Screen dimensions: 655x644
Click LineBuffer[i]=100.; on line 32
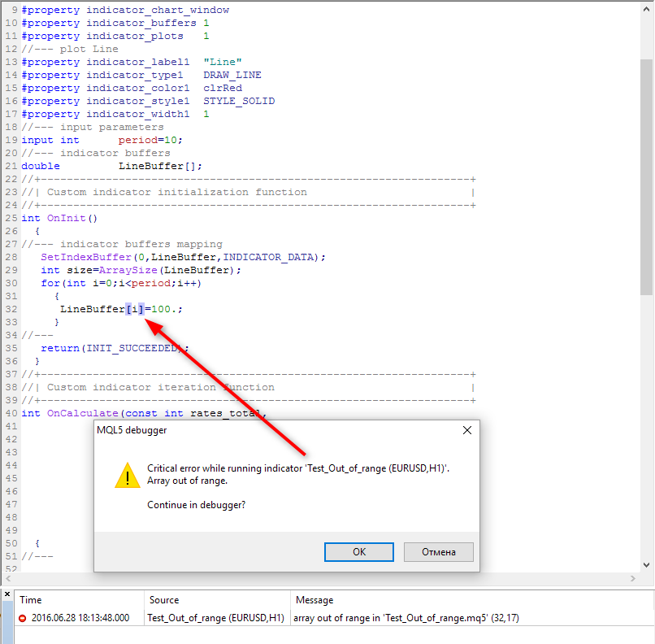pyautogui.click(x=121, y=309)
